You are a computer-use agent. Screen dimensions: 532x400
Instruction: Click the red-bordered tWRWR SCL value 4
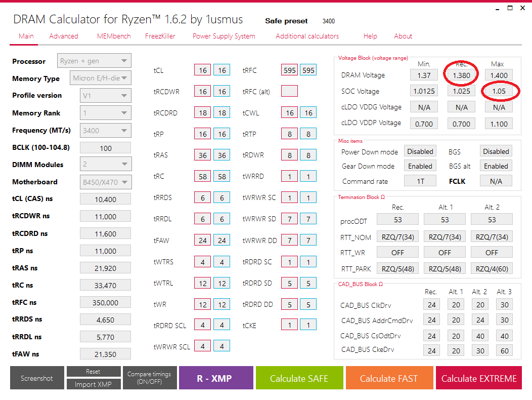pyautogui.click(x=203, y=346)
